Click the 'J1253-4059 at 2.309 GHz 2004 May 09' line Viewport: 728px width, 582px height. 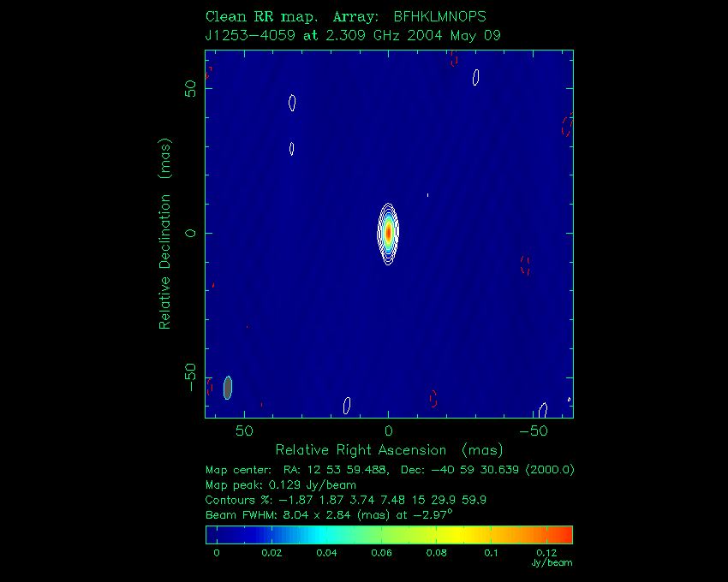[x=353, y=36]
